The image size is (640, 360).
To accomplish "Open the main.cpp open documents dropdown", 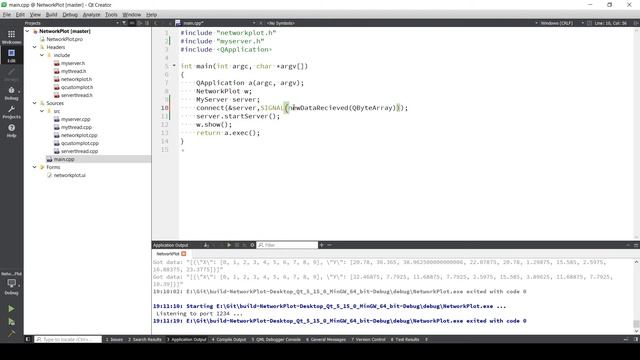I will (x=216, y=23).
